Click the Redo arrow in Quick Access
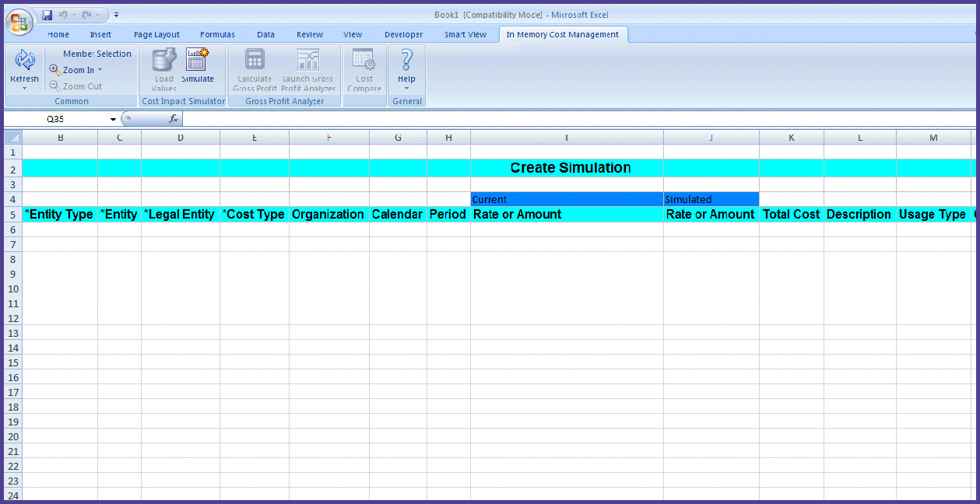This screenshot has width=980, height=504. click(x=86, y=15)
